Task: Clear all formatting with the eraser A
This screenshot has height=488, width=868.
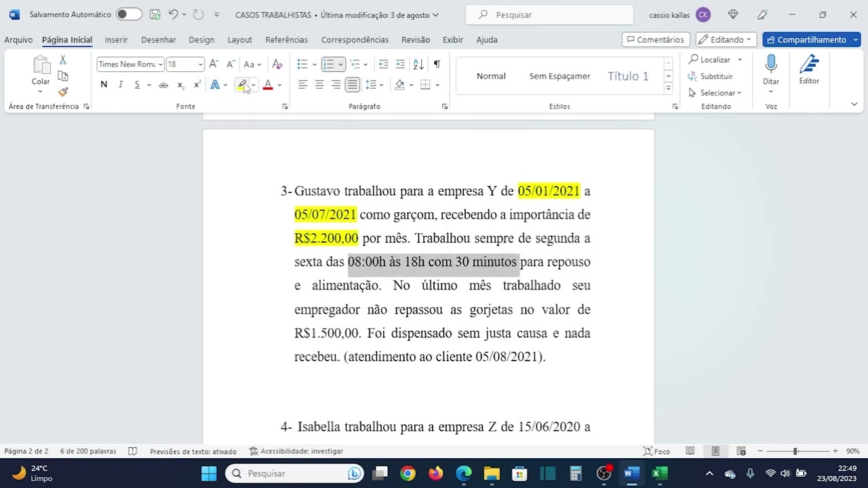Action: pyautogui.click(x=277, y=64)
